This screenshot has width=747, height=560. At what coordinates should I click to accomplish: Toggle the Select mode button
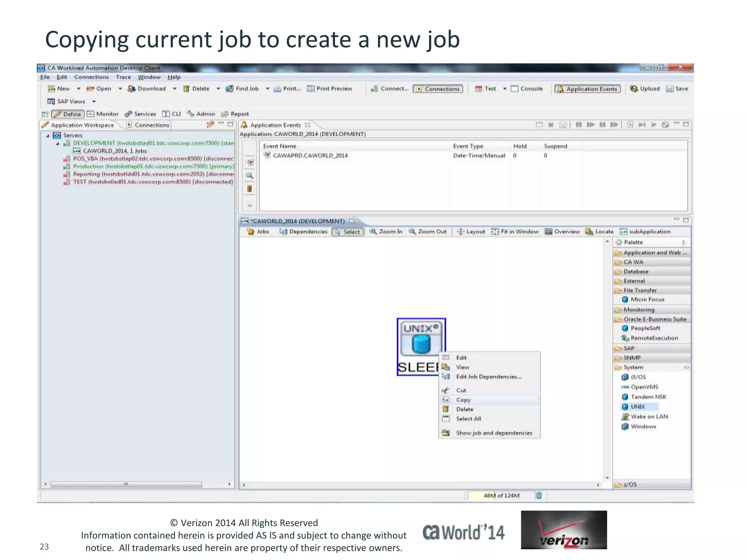348,232
